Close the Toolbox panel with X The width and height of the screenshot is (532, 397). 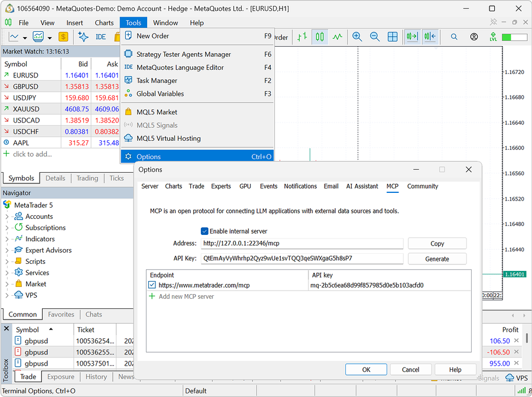7,328
